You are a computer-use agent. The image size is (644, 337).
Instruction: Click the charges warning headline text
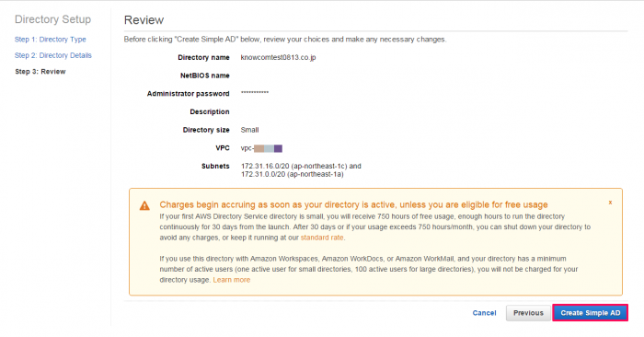(x=353, y=204)
